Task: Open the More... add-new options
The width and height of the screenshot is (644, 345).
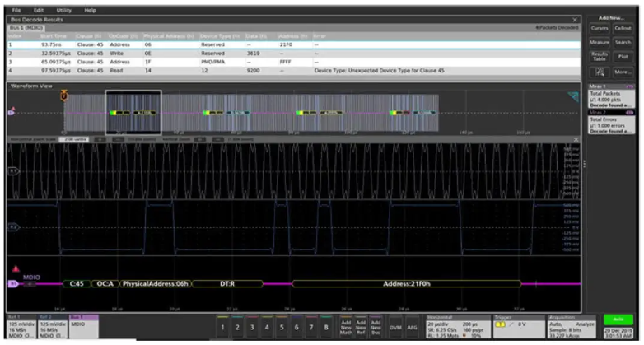Action: (x=623, y=72)
